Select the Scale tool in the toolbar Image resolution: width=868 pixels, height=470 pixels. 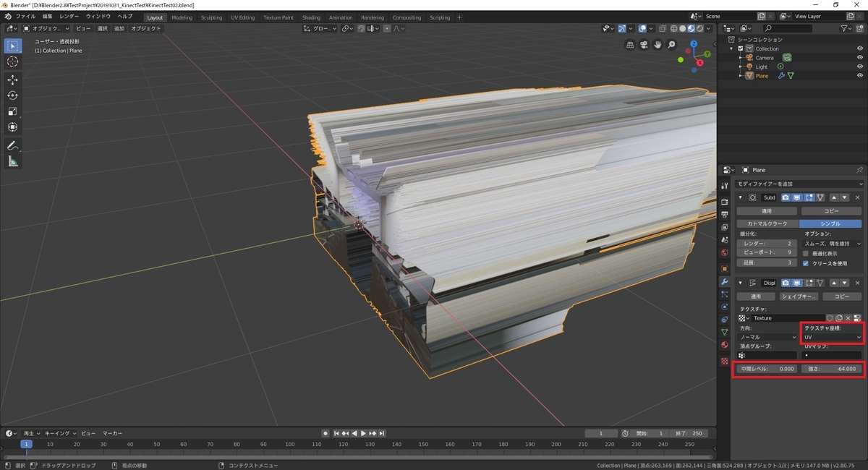12,111
